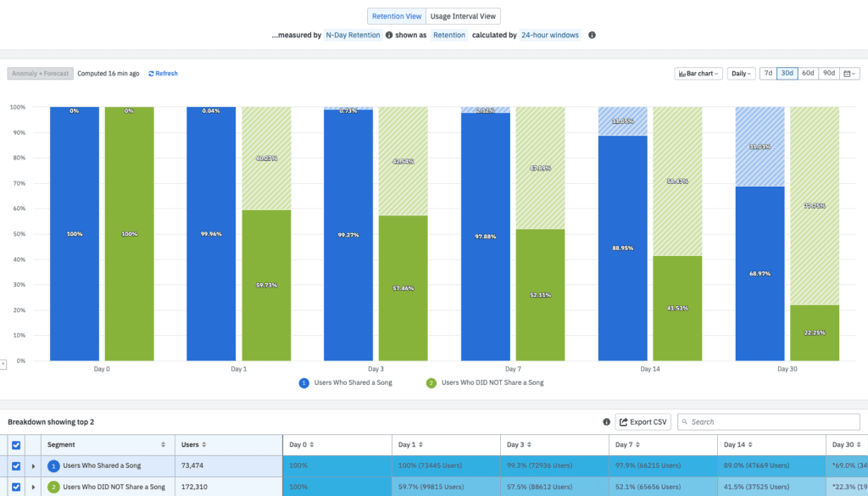Click the info icon next to N-Day Retention
The width and height of the screenshot is (868, 496).
[x=389, y=36]
